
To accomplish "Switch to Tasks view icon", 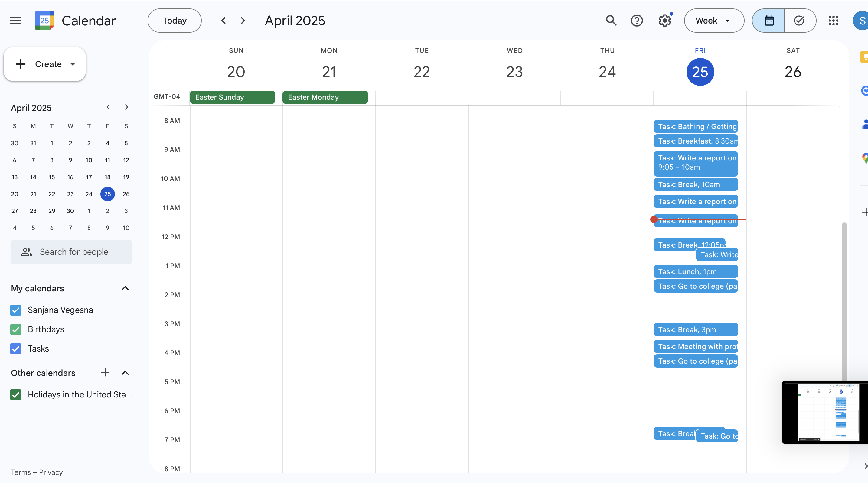I will pos(799,21).
